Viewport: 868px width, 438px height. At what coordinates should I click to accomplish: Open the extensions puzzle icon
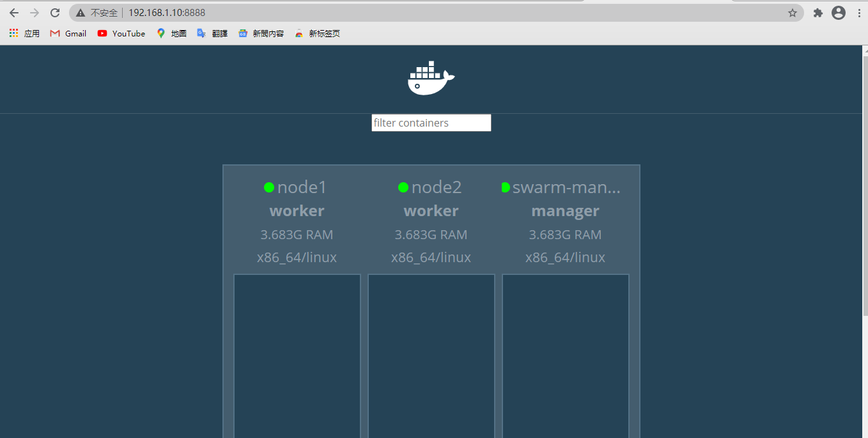818,13
